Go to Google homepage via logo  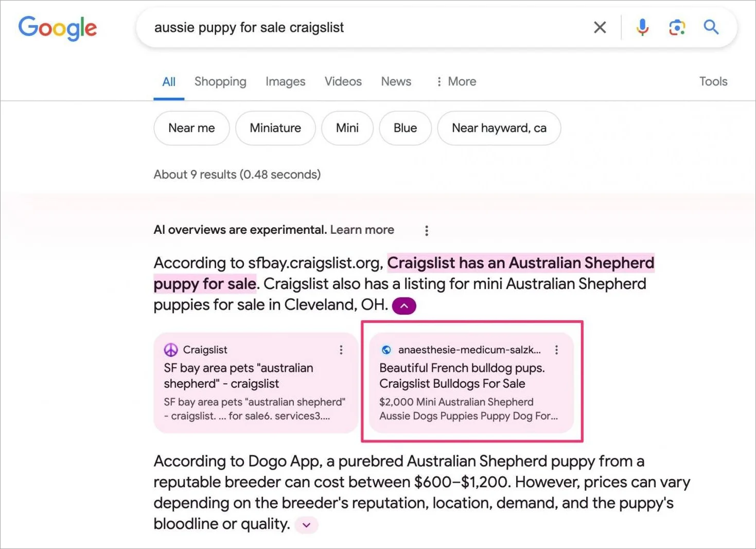click(x=58, y=28)
